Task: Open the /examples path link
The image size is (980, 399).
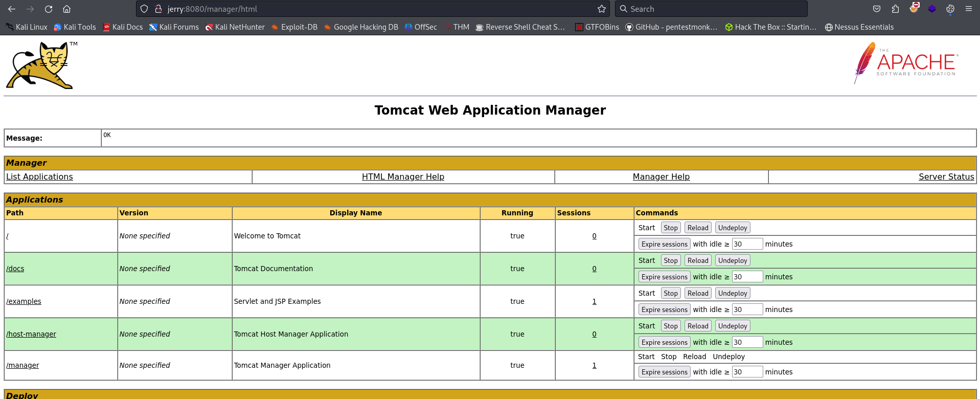Action: tap(24, 301)
